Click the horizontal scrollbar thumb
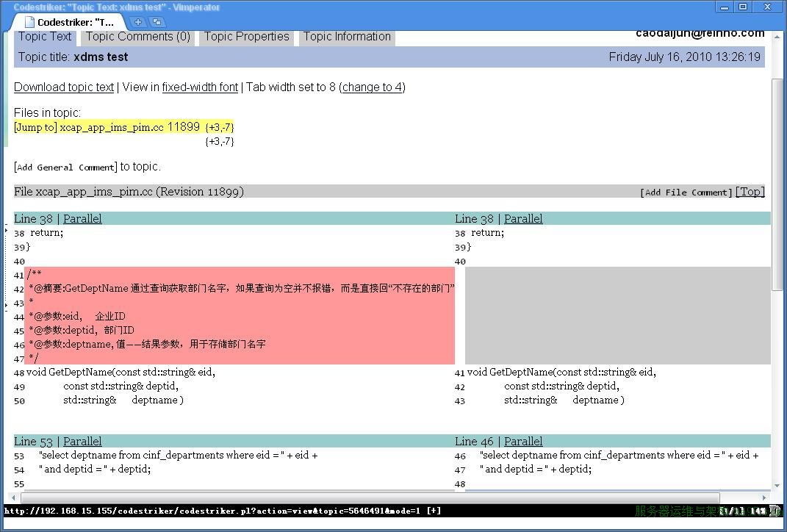Screen dimensions: 787x532 (370, 497)
